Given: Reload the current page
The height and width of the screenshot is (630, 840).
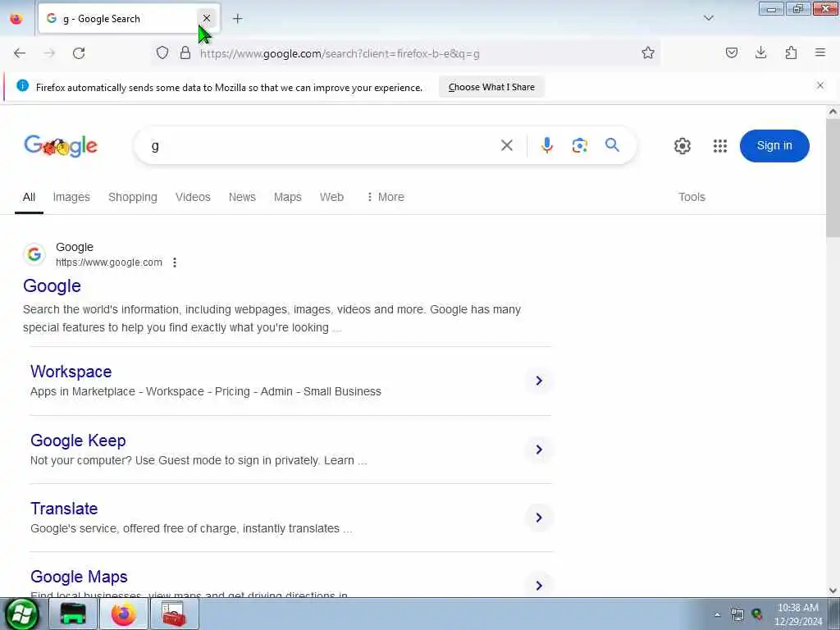Looking at the screenshot, I should click(79, 53).
